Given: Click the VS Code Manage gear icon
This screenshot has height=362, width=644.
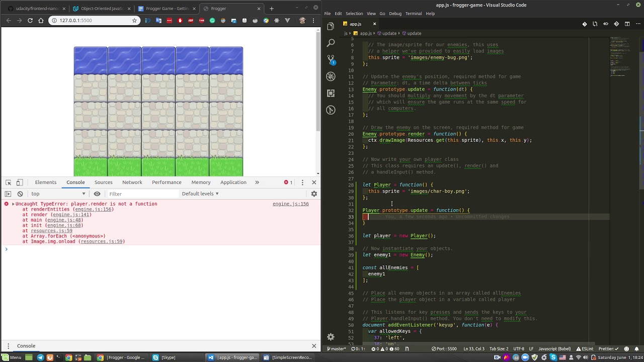Looking at the screenshot, I should coord(331,337).
